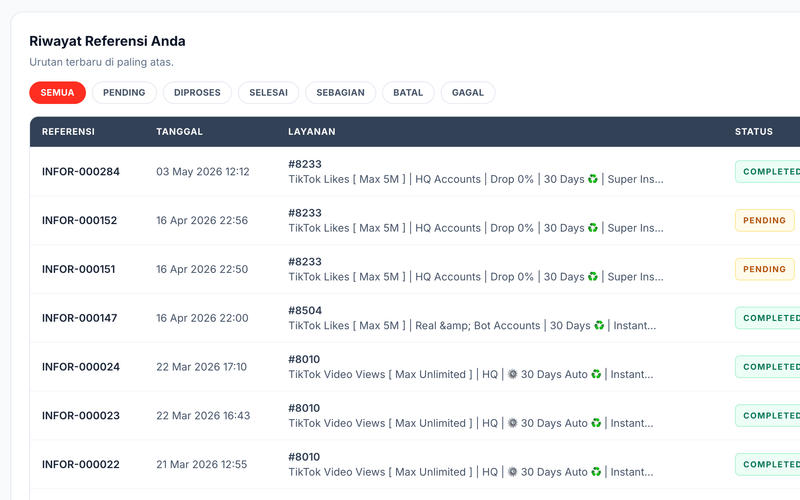Open the BATAL filter tab

pyautogui.click(x=408, y=92)
